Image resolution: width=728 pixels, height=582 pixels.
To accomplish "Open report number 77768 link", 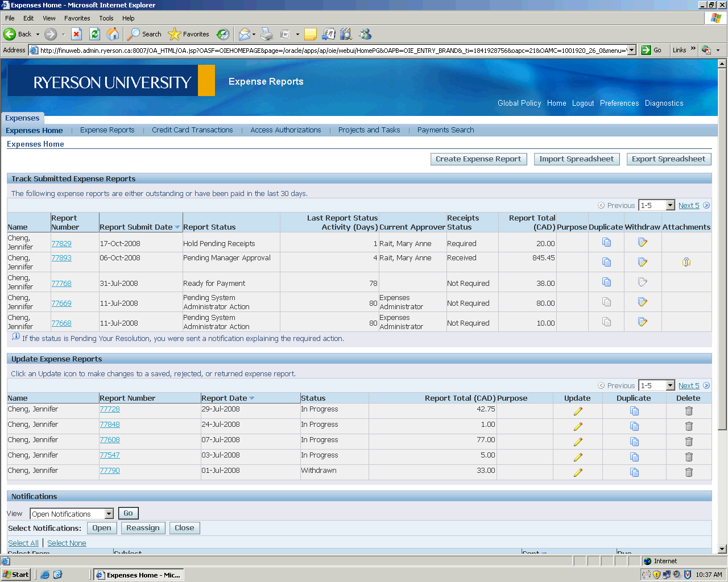I will (61, 284).
